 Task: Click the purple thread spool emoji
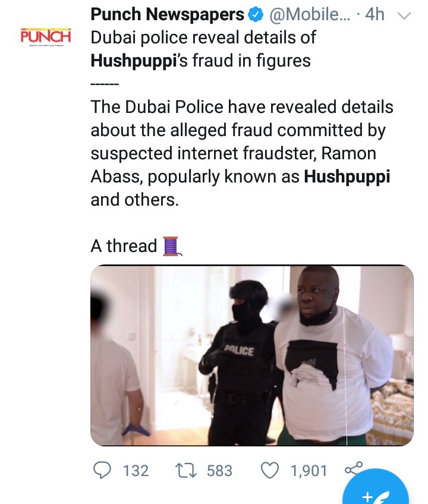tap(171, 245)
